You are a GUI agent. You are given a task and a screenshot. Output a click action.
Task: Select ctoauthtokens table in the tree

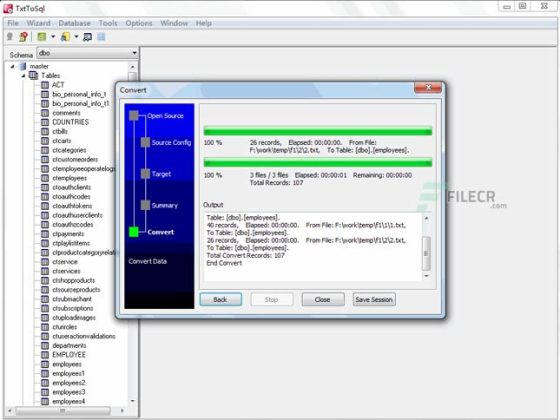tap(72, 206)
